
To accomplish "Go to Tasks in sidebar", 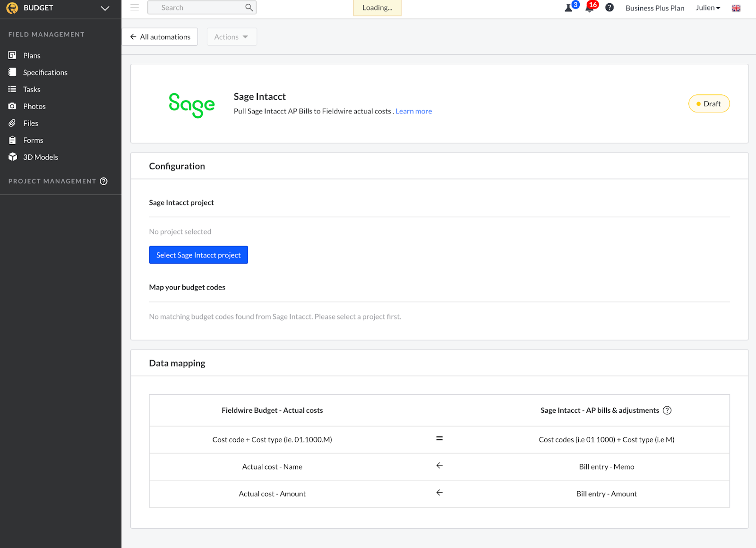I will pos(32,89).
